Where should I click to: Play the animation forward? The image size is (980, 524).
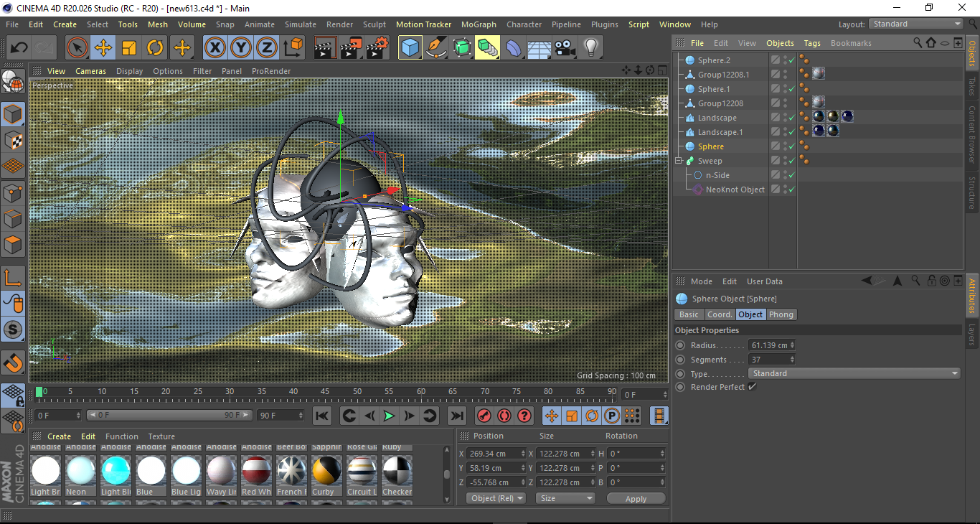click(389, 416)
